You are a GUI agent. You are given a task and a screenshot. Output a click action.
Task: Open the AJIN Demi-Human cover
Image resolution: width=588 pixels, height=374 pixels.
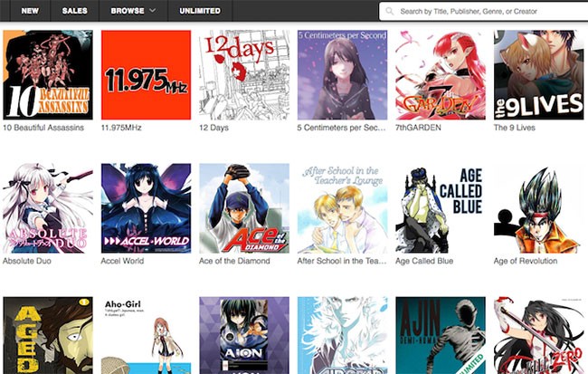[x=440, y=335]
